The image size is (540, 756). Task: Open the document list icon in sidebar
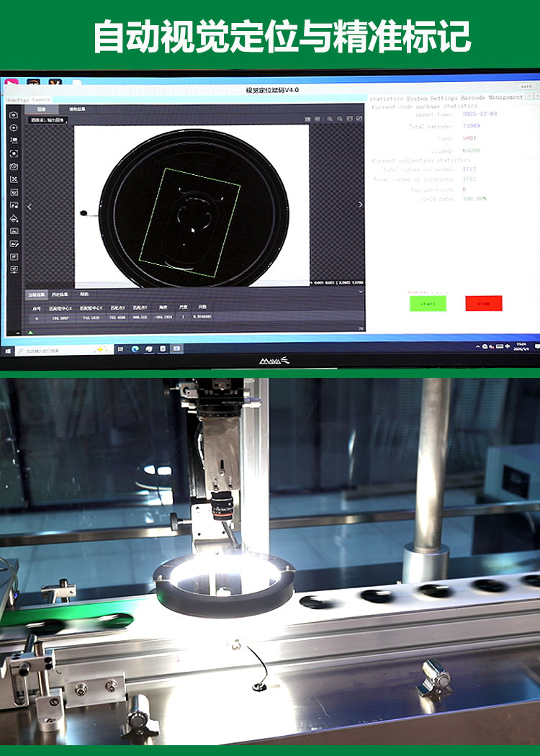pos(14,257)
